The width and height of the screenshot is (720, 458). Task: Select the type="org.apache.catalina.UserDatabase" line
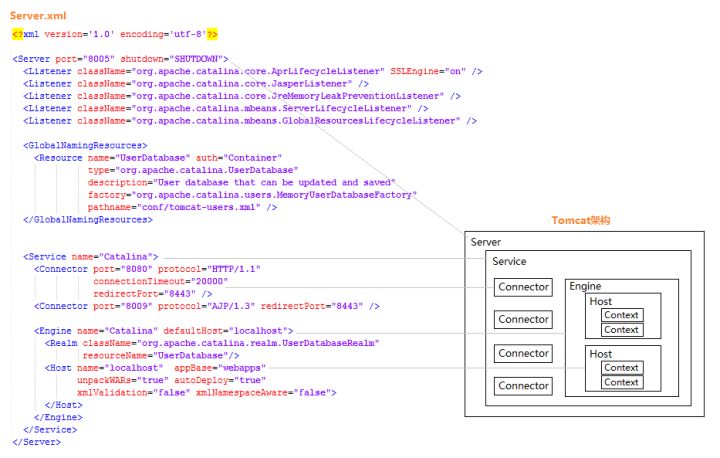tap(193, 170)
